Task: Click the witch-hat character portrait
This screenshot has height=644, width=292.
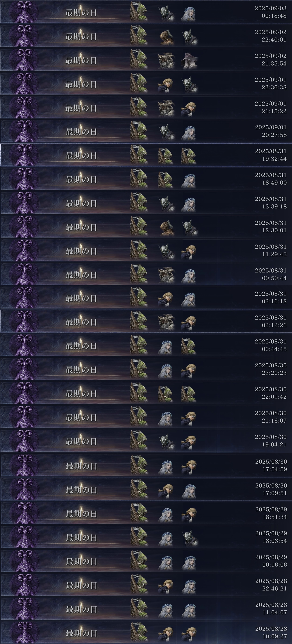Action: 189,61
